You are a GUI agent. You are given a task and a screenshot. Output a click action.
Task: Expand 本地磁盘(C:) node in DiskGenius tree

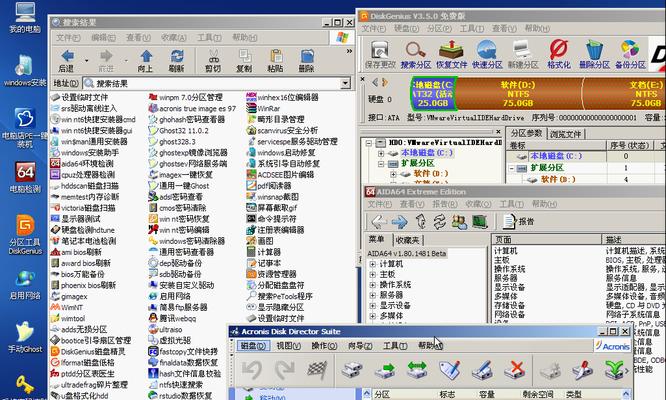click(x=381, y=153)
